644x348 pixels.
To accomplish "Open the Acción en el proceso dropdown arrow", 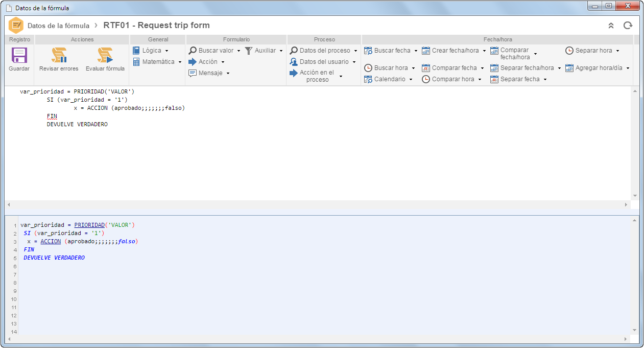I will (x=341, y=77).
